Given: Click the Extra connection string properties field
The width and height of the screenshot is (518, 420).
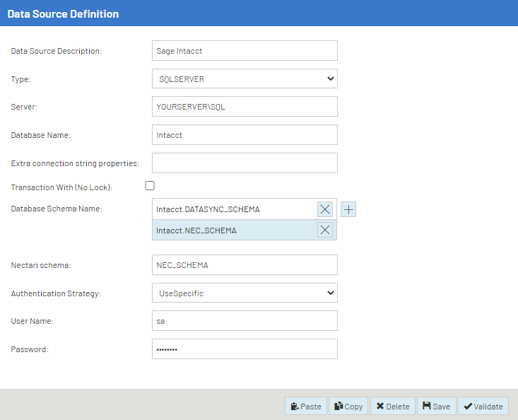Looking at the screenshot, I should pyautogui.click(x=245, y=163).
